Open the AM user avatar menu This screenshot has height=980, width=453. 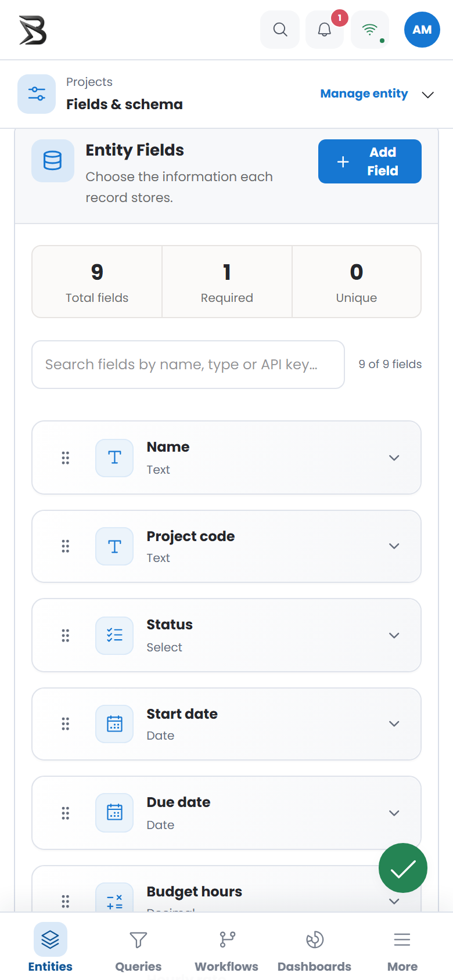[422, 30]
